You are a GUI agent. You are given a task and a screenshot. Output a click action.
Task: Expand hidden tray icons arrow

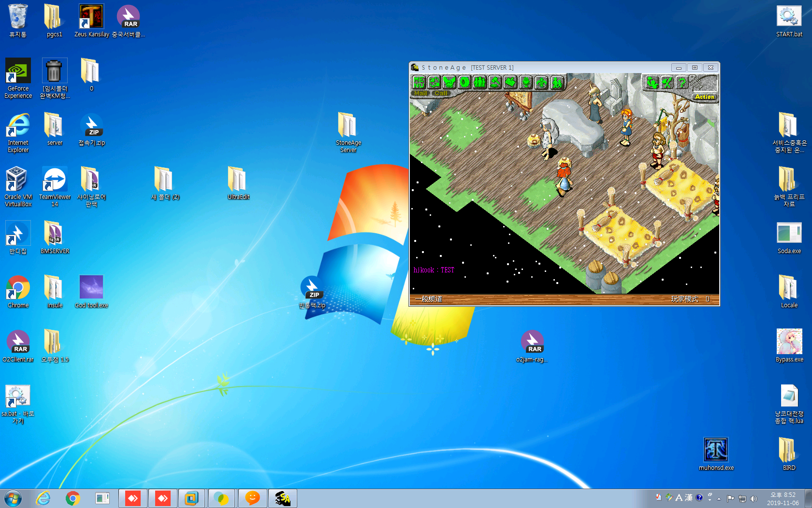[x=719, y=498]
